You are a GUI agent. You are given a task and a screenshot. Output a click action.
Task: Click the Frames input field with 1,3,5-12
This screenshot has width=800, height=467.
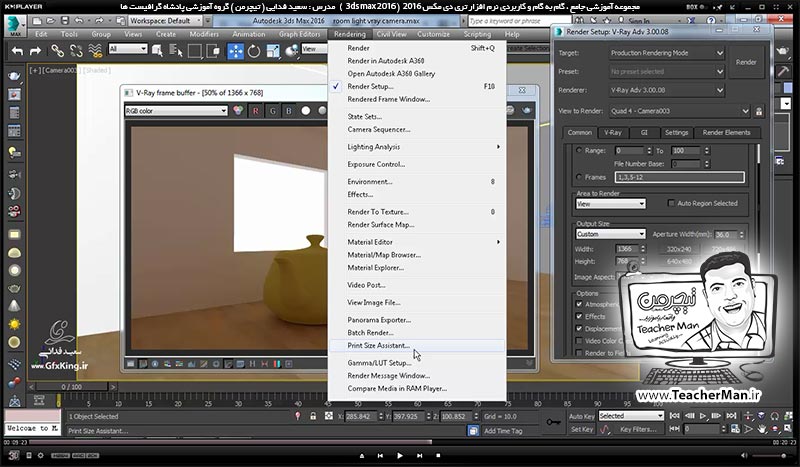(679, 177)
